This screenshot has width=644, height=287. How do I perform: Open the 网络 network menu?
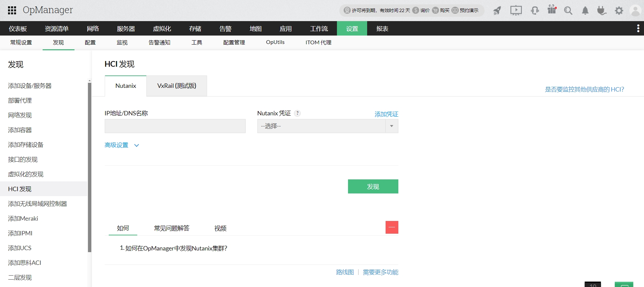click(93, 28)
